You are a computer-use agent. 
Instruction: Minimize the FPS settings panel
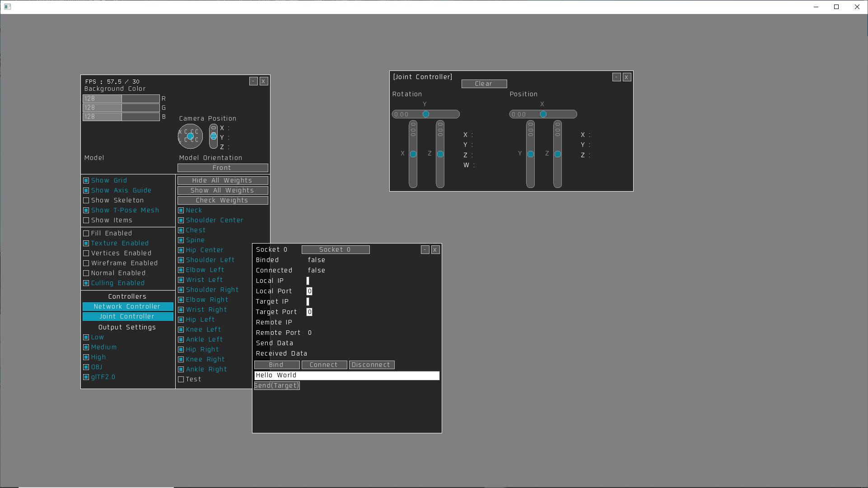(x=253, y=81)
